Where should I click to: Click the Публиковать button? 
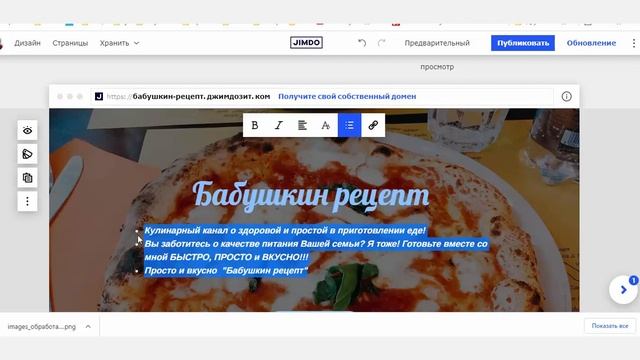523,43
